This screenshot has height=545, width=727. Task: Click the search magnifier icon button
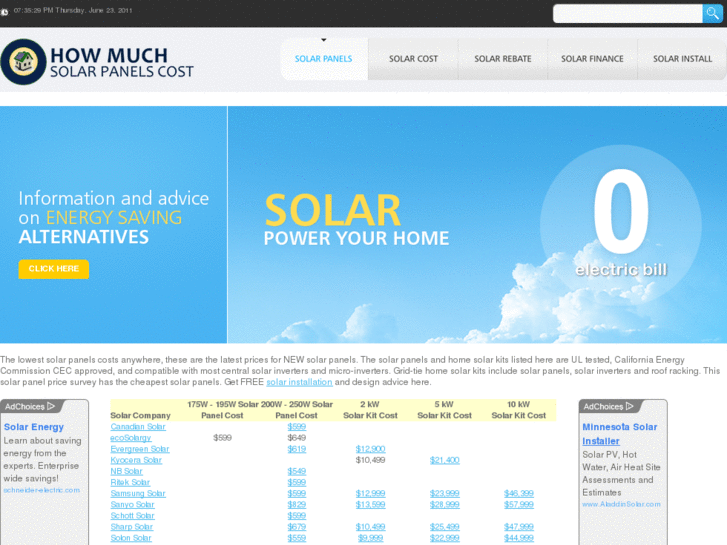713,14
